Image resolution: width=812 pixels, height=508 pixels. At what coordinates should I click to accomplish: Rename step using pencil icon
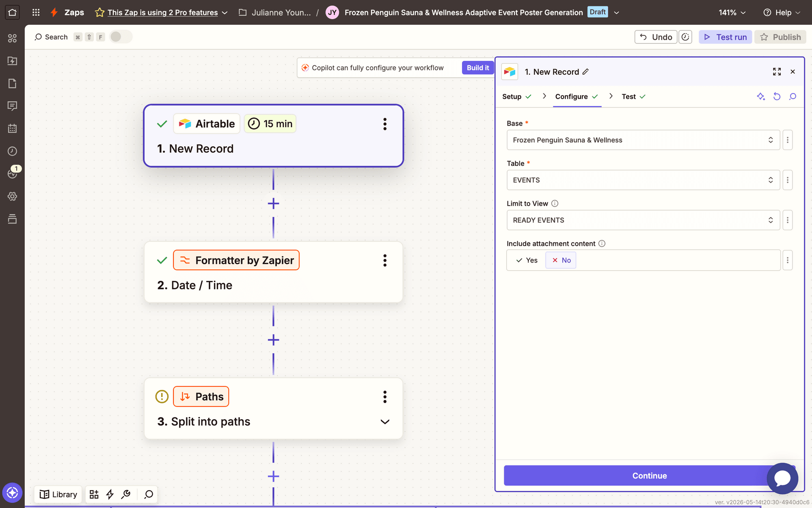click(585, 72)
